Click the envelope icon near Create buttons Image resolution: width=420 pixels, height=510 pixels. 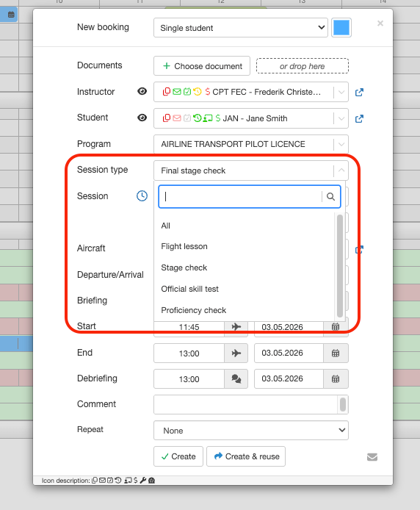pyautogui.click(x=372, y=457)
